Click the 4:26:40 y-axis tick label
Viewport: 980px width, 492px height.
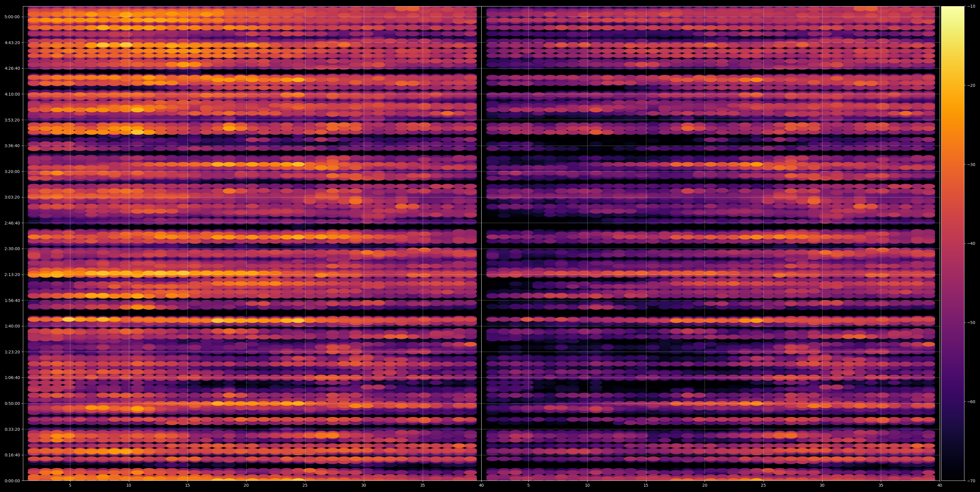(x=12, y=69)
